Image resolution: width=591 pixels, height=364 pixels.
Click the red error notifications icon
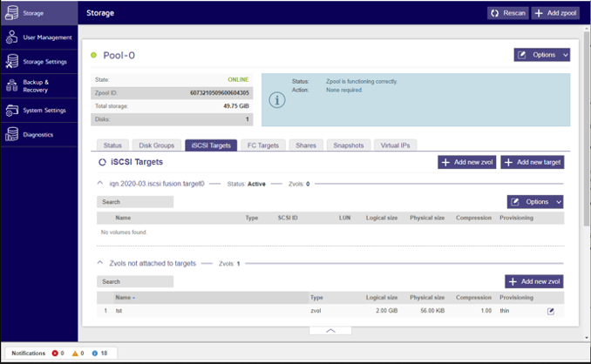pyautogui.click(x=57, y=353)
